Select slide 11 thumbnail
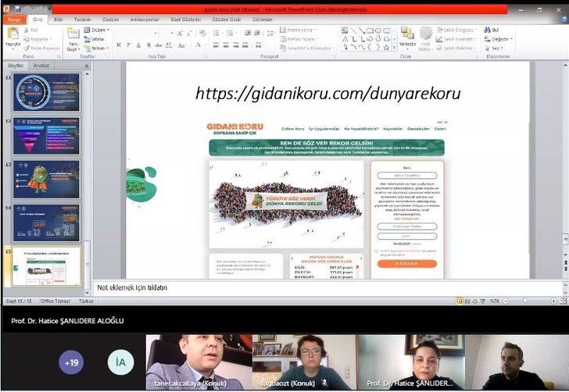Screen dimensions: 569x392 (x=46, y=92)
